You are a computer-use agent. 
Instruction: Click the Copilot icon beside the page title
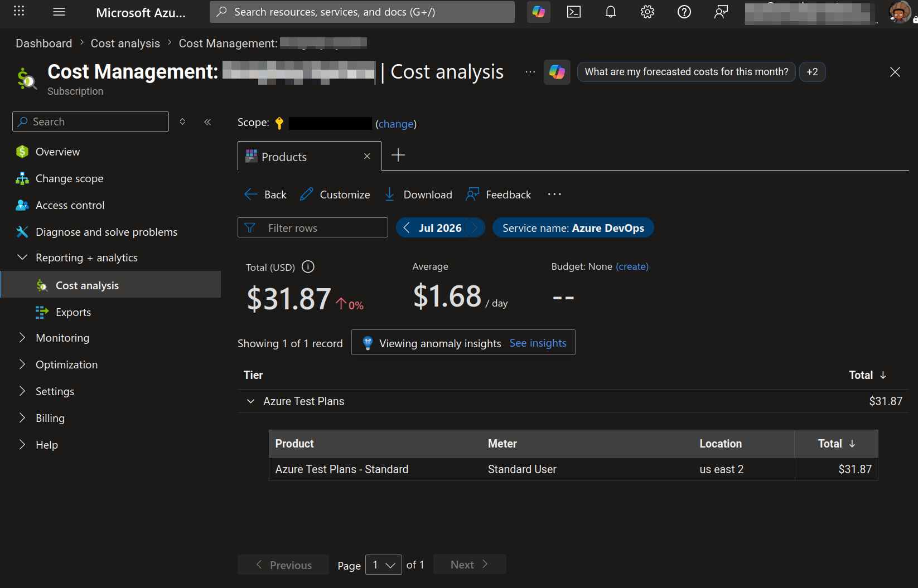pyautogui.click(x=557, y=72)
